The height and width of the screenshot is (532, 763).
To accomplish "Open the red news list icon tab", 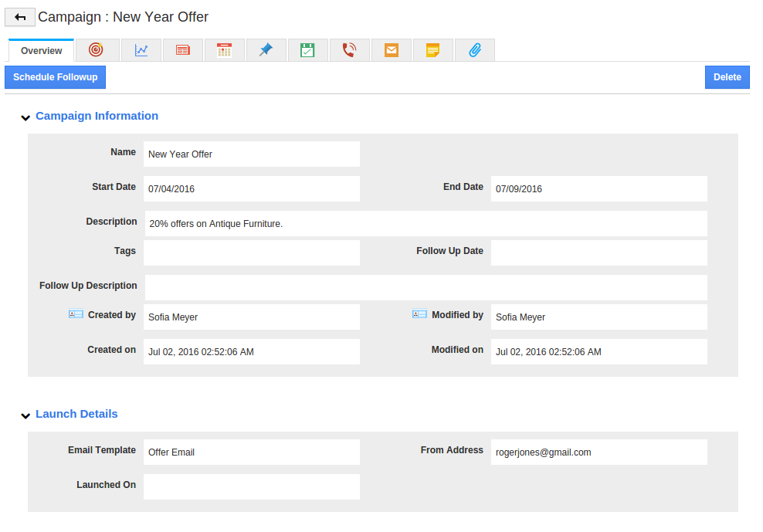I will click(183, 50).
